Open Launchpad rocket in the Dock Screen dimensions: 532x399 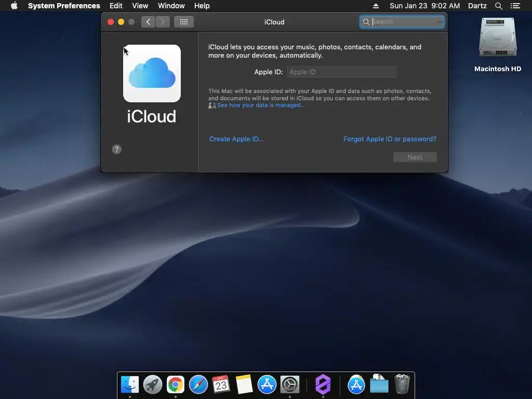pos(153,384)
